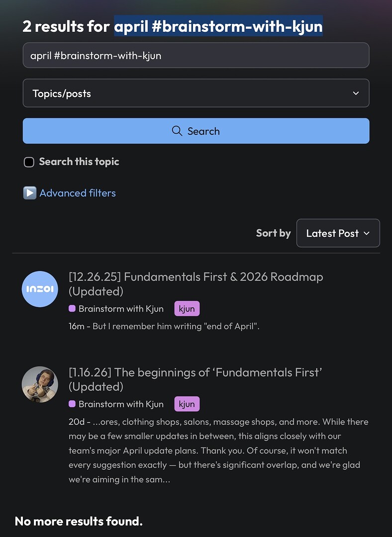Select kjun tag on second result
The width and height of the screenshot is (392, 537).
pos(187,404)
